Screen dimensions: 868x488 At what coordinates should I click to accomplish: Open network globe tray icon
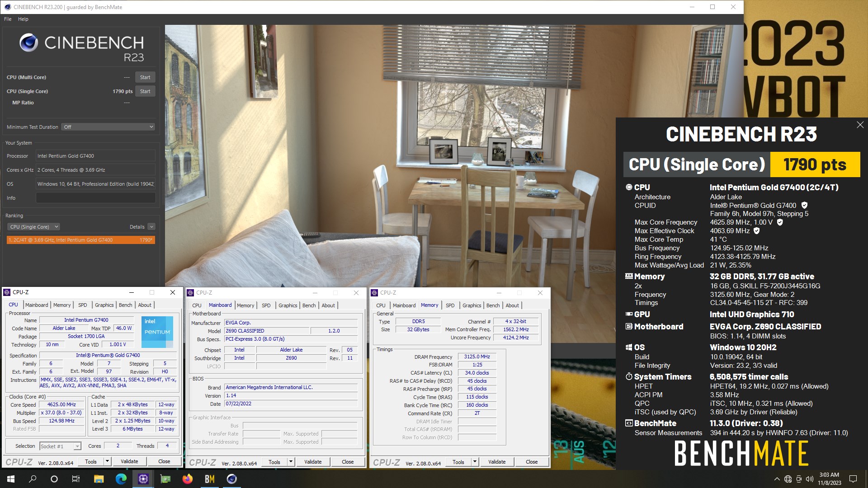click(788, 479)
